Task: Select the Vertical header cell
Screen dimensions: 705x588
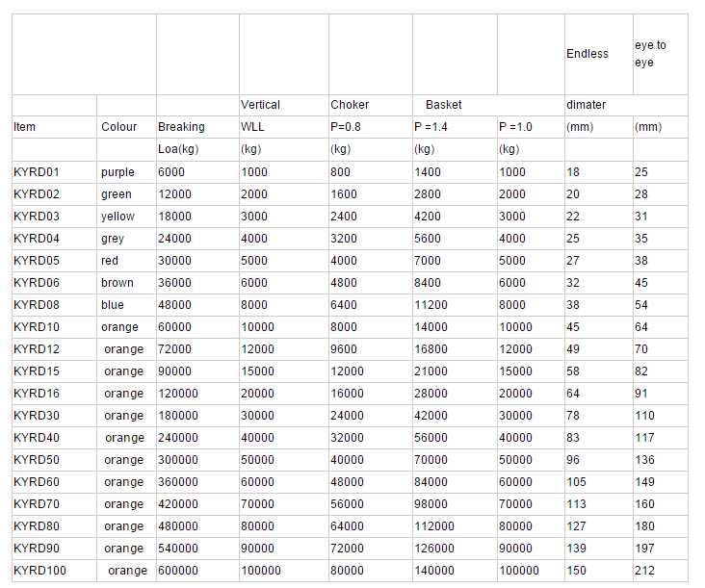Action: [x=260, y=105]
